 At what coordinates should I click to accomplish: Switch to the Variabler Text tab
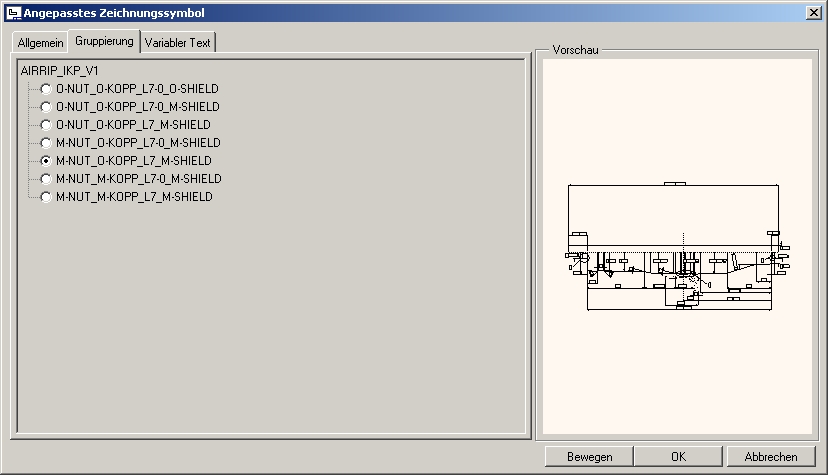177,43
